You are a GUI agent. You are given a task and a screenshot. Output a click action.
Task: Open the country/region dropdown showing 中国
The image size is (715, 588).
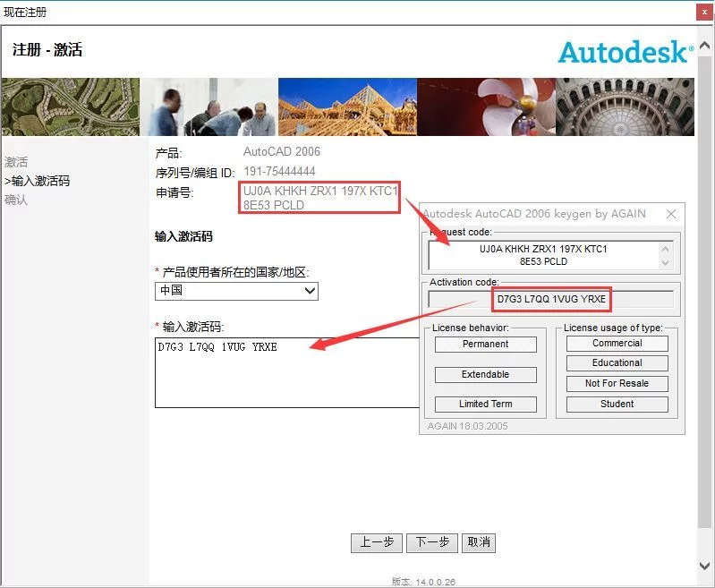click(236, 291)
